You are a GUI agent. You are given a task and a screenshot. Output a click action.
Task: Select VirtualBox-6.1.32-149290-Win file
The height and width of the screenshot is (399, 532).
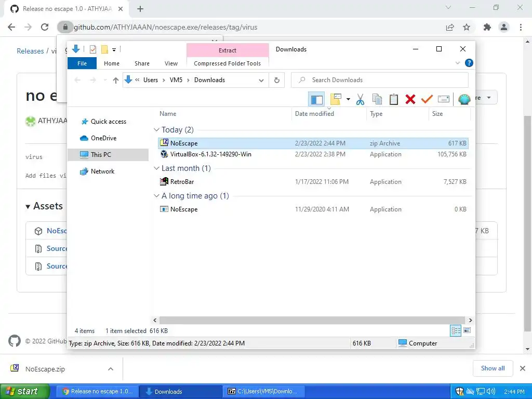coord(313,154)
